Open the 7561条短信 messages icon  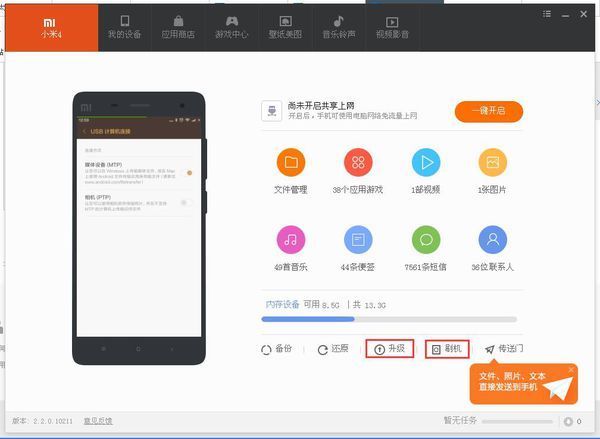[426, 240]
